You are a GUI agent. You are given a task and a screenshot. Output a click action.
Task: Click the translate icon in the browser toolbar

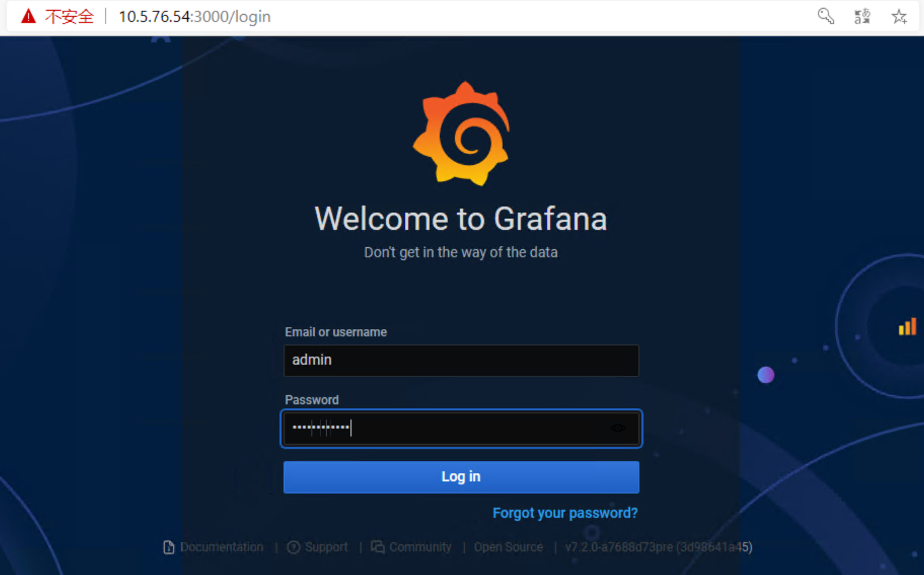(x=862, y=16)
